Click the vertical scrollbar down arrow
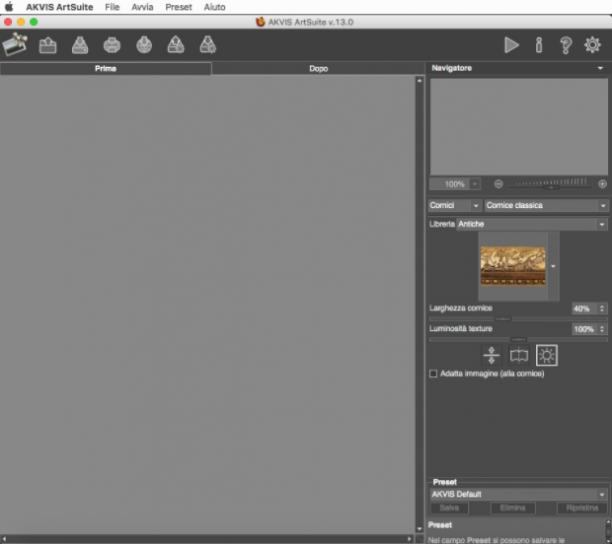This screenshot has width=612, height=544. point(420,529)
